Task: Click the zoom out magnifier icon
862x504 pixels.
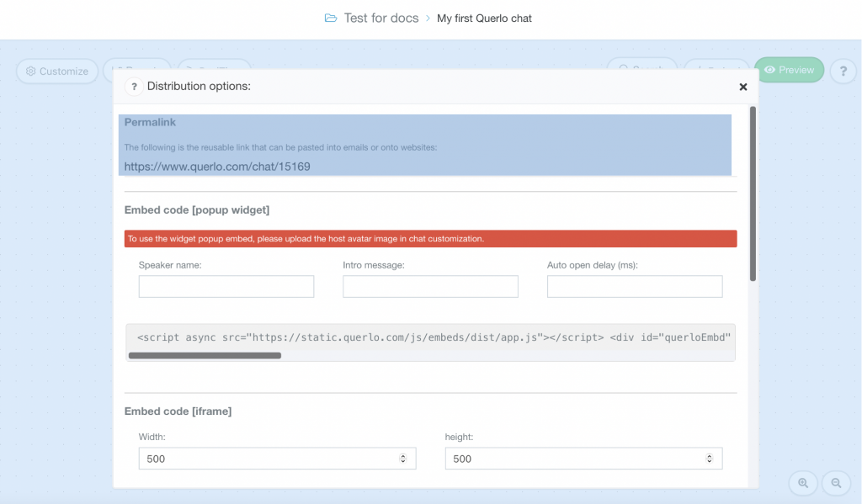Action: click(836, 483)
